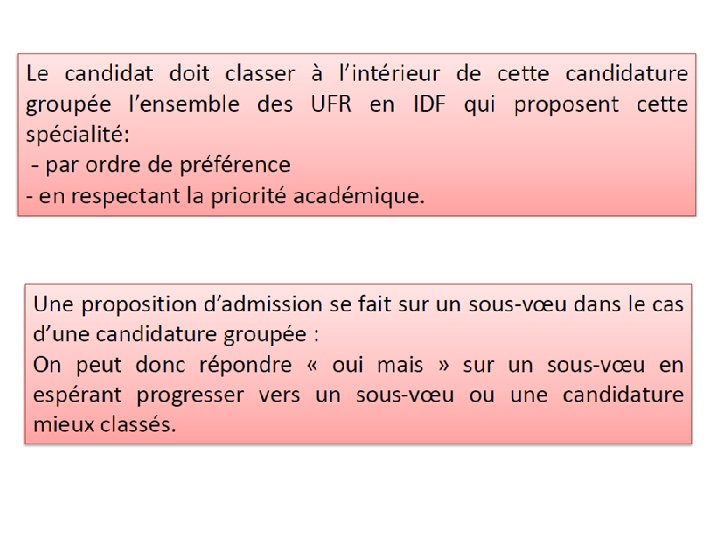Click the word 'groupée' starting the second line
The height and width of the screenshot is (540, 720).
[x=68, y=106]
